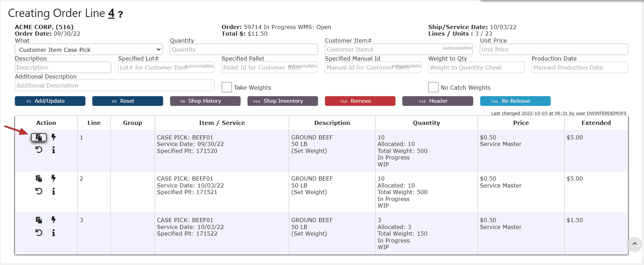
Task: Click the Action column header
Action: pos(46,123)
